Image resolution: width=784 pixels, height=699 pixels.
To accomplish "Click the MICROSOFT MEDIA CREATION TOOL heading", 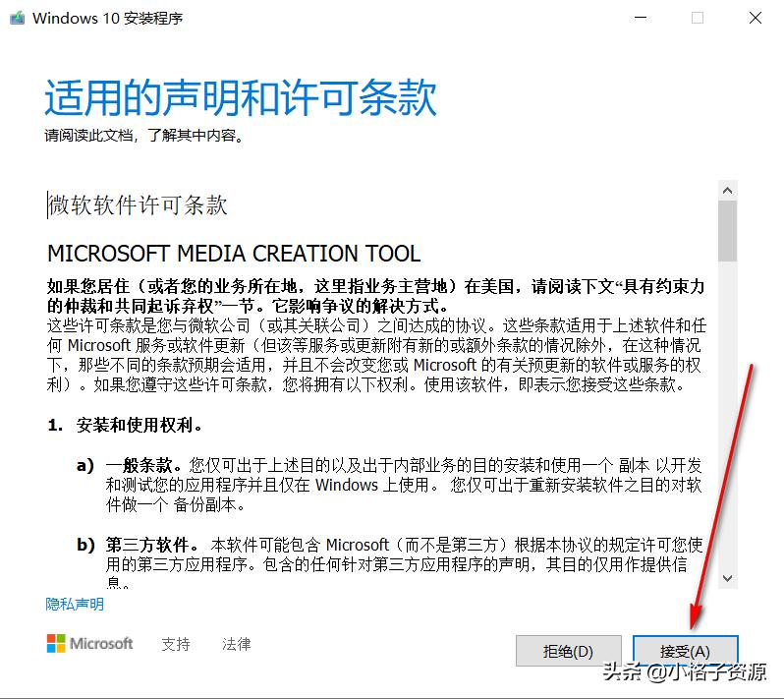I will 234,254.
